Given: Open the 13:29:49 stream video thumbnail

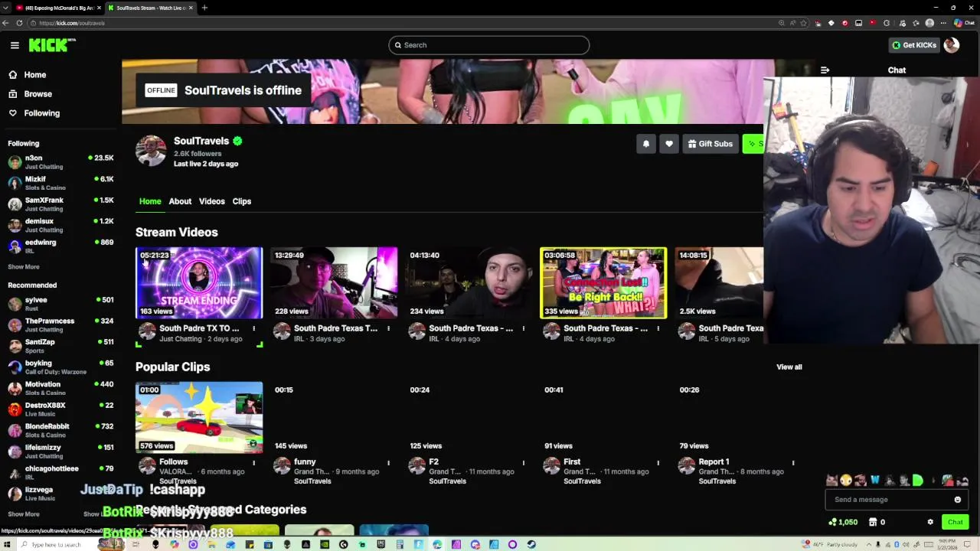Looking at the screenshot, I should click(x=334, y=283).
